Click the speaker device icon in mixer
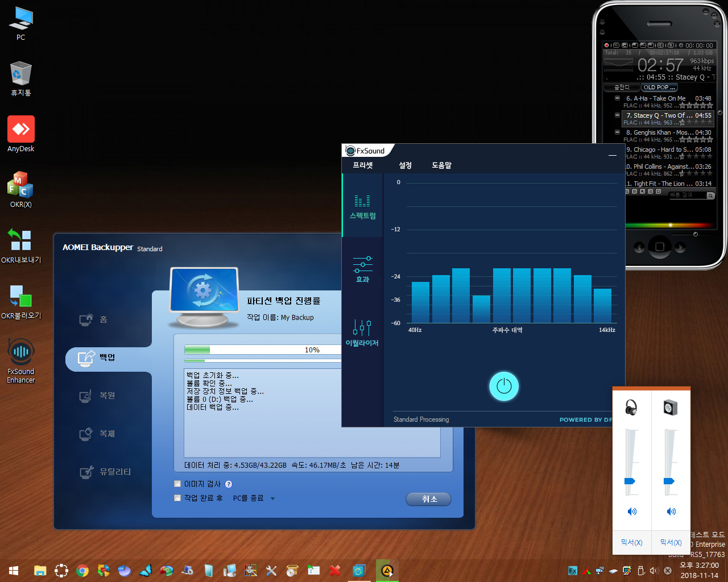 coord(671,407)
